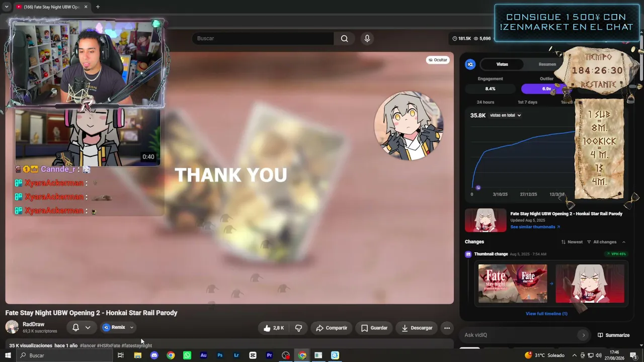Click the Windows taskbar Buscar search box
The image size is (644, 362).
point(65,355)
